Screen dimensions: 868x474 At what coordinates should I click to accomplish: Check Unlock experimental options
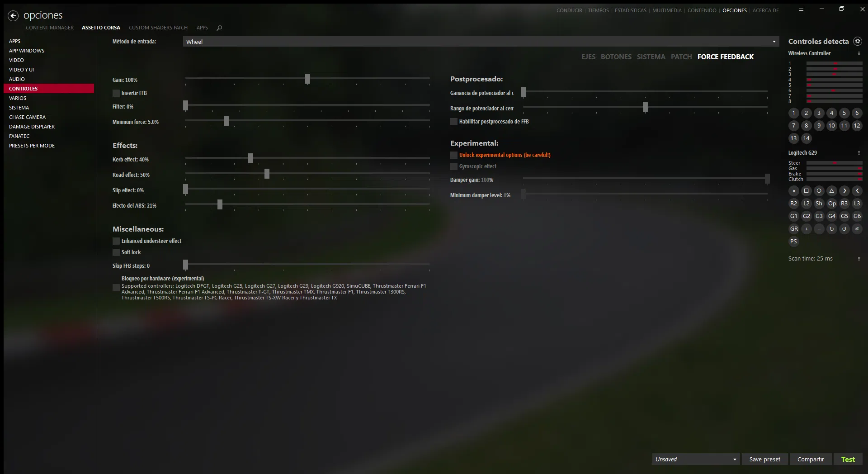[454, 155]
